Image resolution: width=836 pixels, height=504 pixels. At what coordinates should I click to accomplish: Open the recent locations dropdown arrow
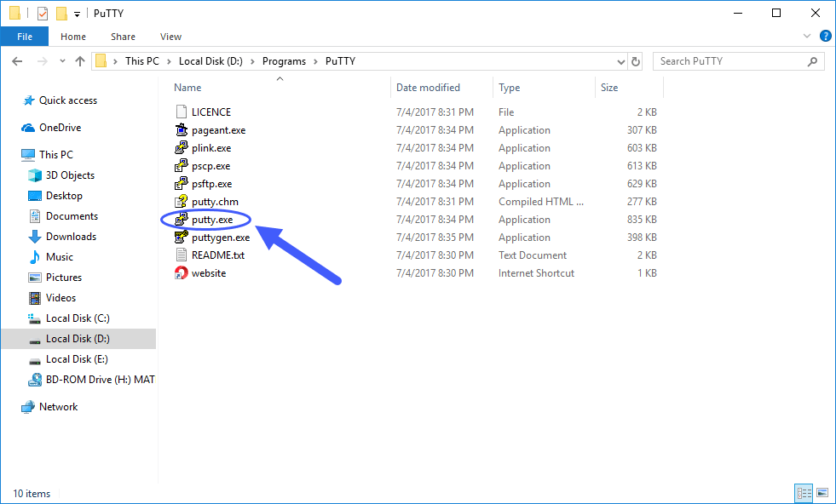coord(62,61)
